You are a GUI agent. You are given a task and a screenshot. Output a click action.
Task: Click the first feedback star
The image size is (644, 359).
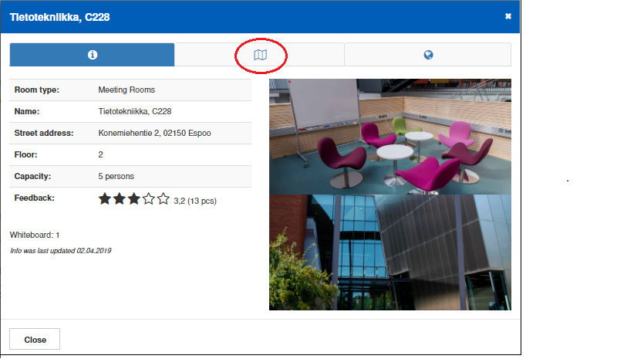[105, 199]
